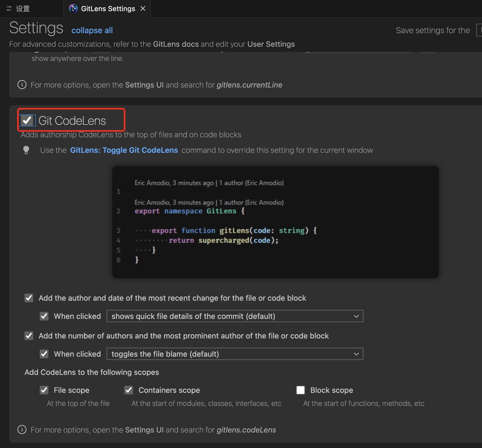The width and height of the screenshot is (482, 448).
Task: Click the lightbulb tip icon
Action: pos(26,150)
